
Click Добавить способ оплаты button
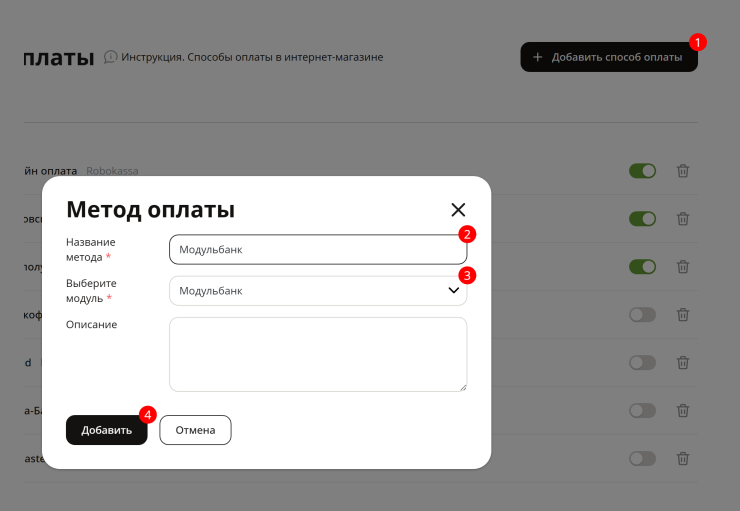609,57
